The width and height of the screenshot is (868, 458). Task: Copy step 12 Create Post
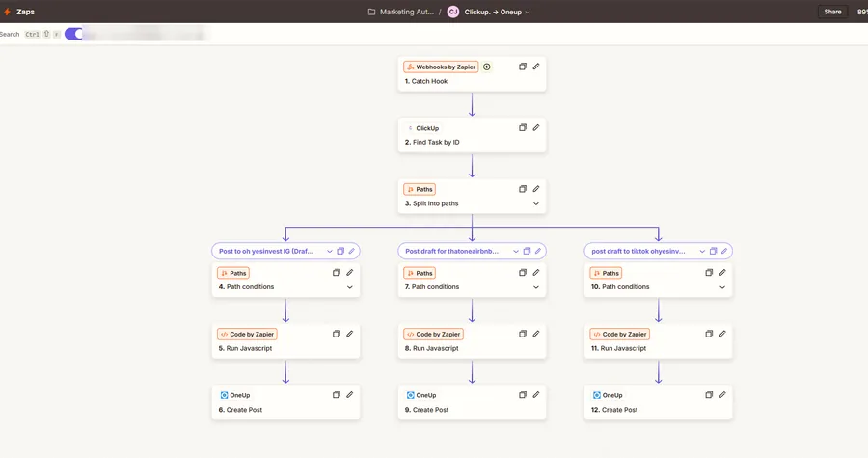coord(709,395)
